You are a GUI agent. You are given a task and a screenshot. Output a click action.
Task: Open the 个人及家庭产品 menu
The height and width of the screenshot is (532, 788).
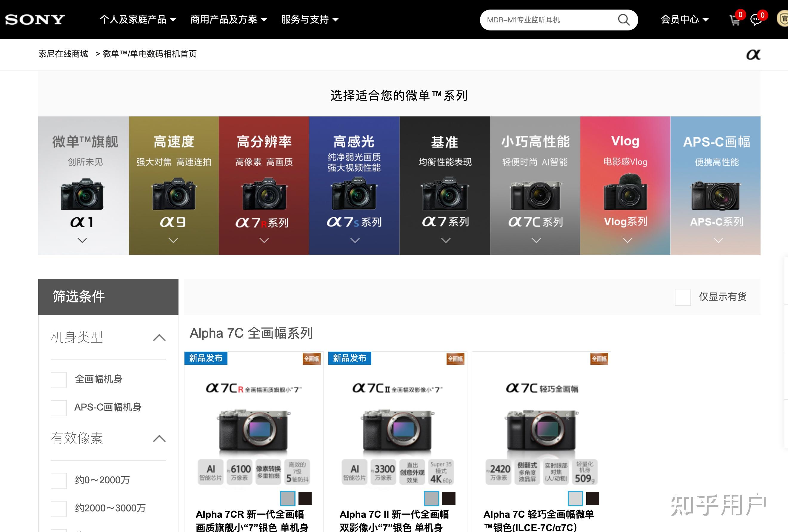(x=138, y=19)
